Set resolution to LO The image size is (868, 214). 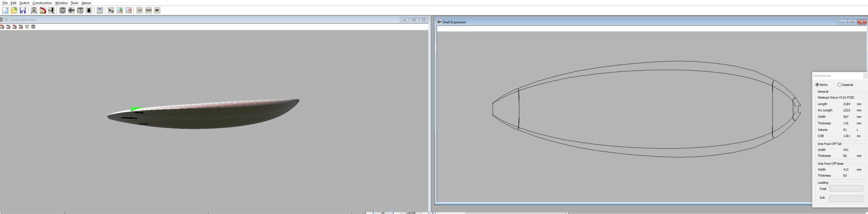click(x=140, y=10)
